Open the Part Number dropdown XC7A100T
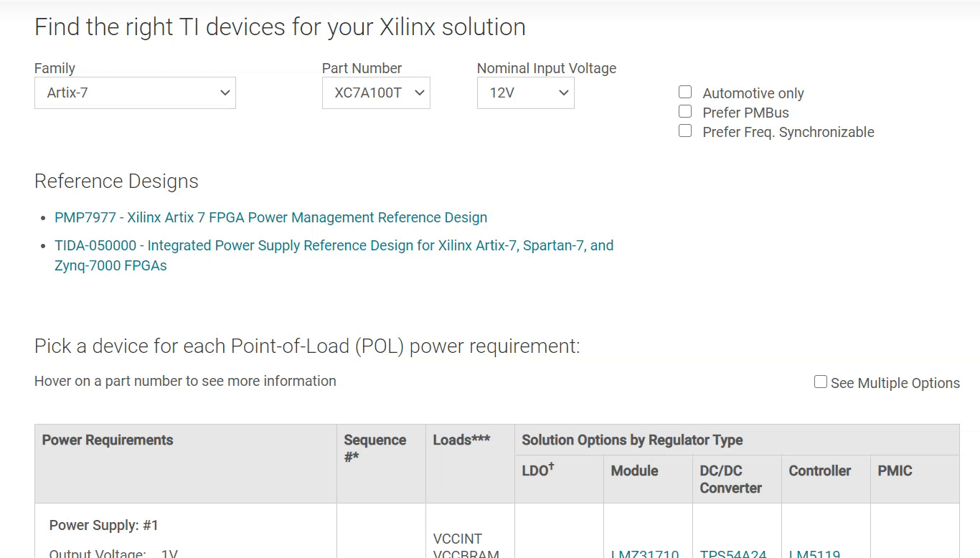Viewport: 980px width, 558px height. point(376,93)
